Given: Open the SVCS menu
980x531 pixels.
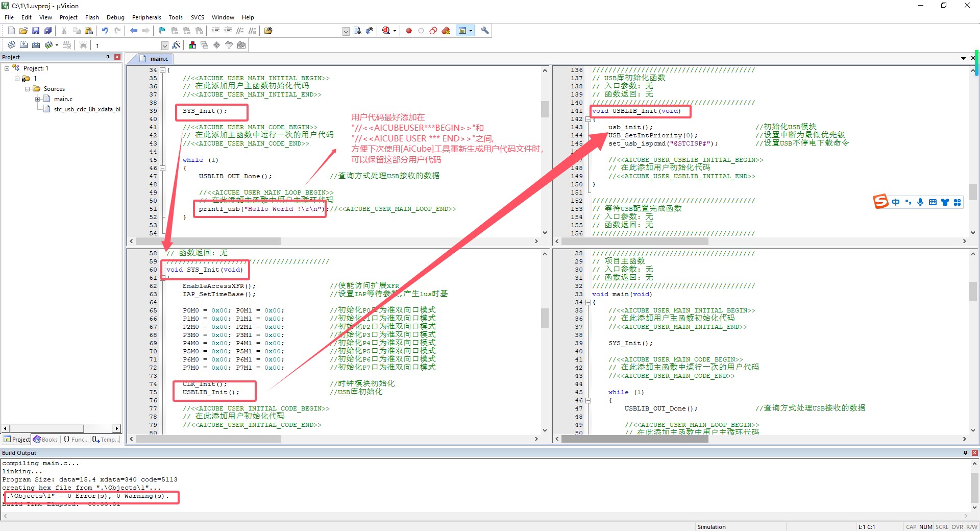Looking at the screenshot, I should (198, 17).
